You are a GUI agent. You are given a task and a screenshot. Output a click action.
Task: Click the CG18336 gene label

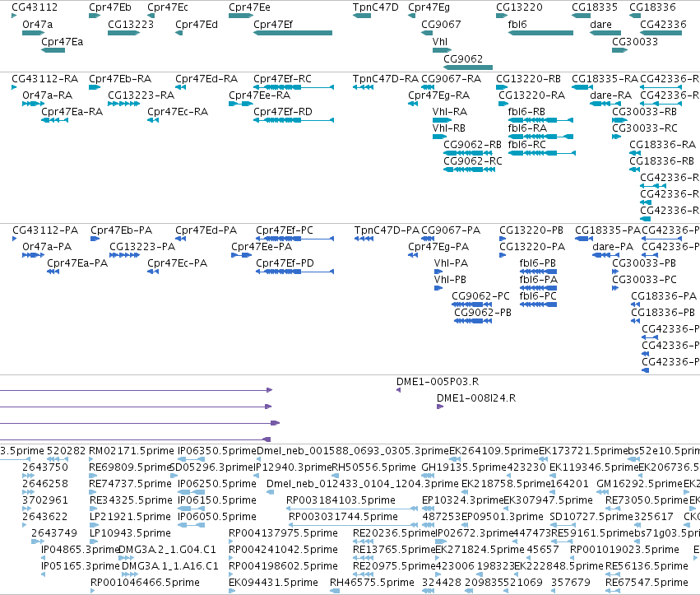pos(652,7)
